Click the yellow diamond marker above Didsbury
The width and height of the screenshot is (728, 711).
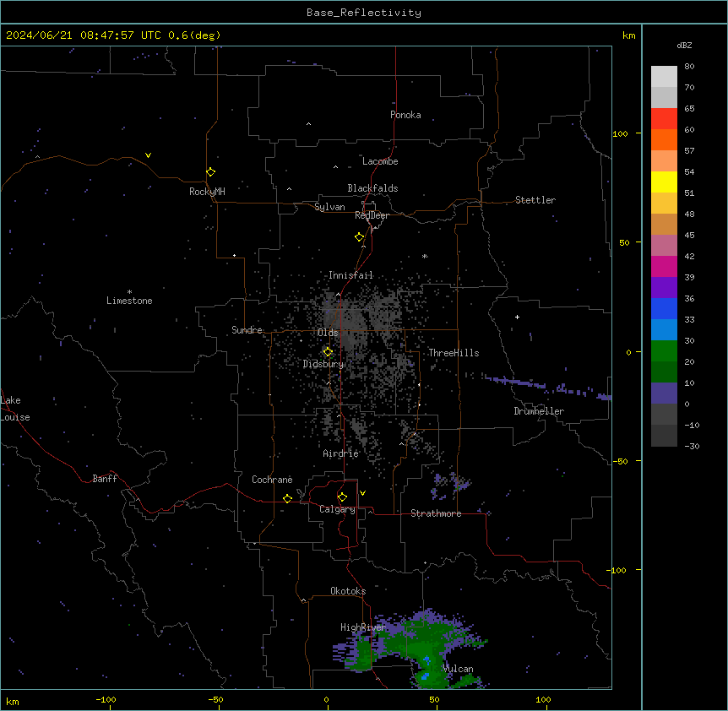[328, 352]
